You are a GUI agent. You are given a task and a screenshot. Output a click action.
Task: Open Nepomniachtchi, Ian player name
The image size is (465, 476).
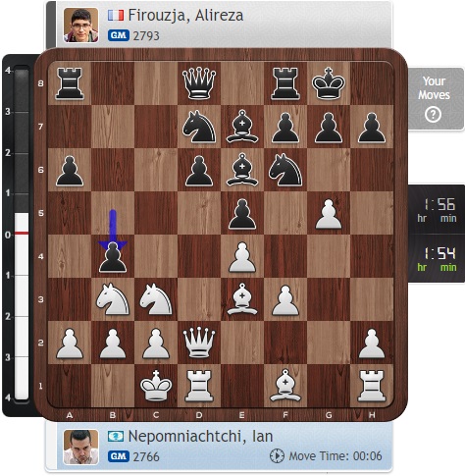tap(200, 436)
